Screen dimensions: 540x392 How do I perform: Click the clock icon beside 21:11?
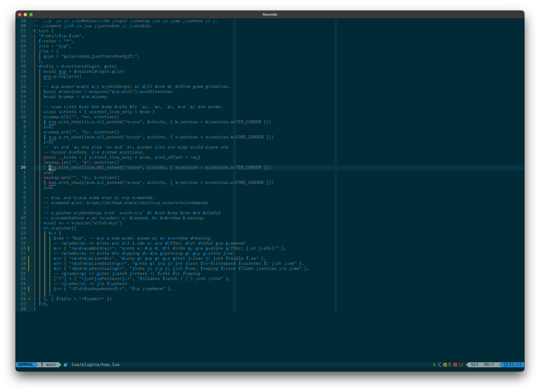[506, 364]
